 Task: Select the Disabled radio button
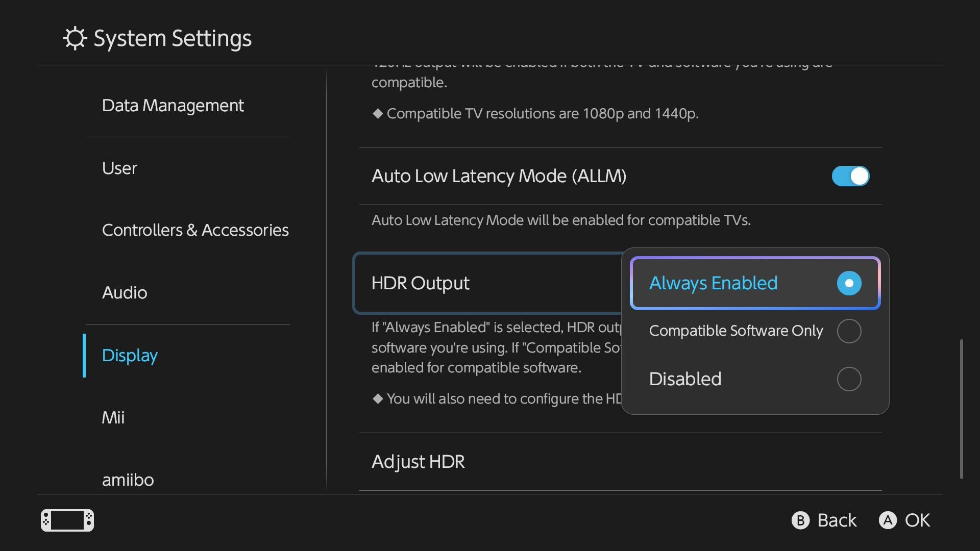click(849, 379)
